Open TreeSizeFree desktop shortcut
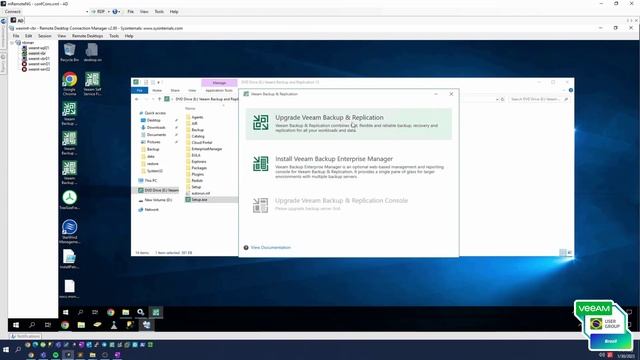The width and height of the screenshot is (640, 360). (69, 200)
